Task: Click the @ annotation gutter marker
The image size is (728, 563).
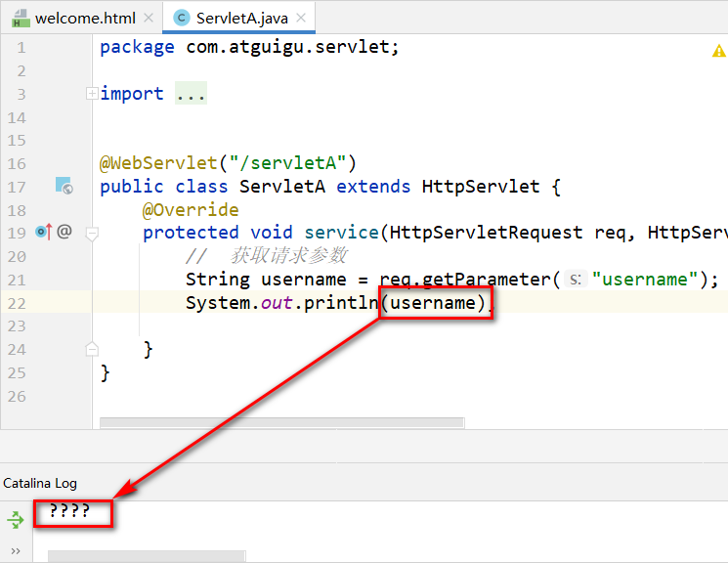Action: [64, 232]
